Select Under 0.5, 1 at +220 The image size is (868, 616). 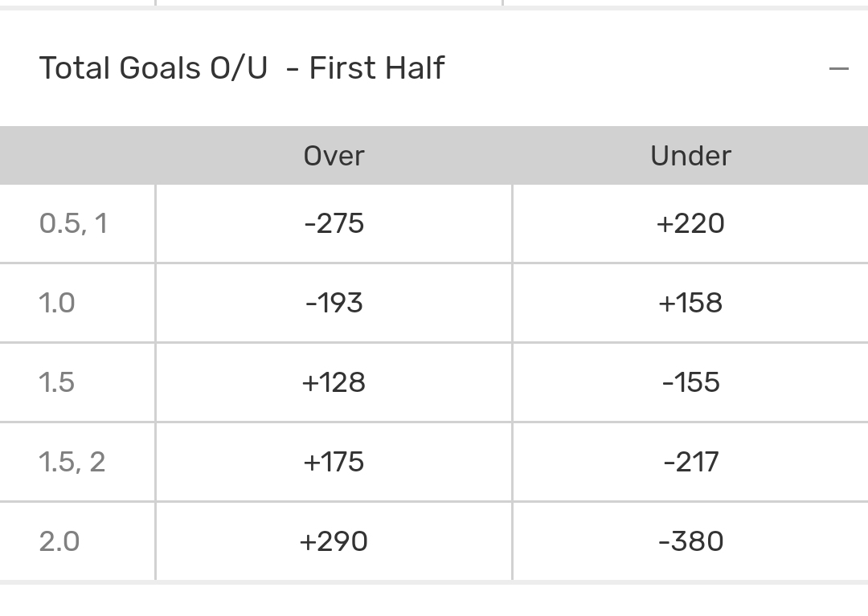690,223
